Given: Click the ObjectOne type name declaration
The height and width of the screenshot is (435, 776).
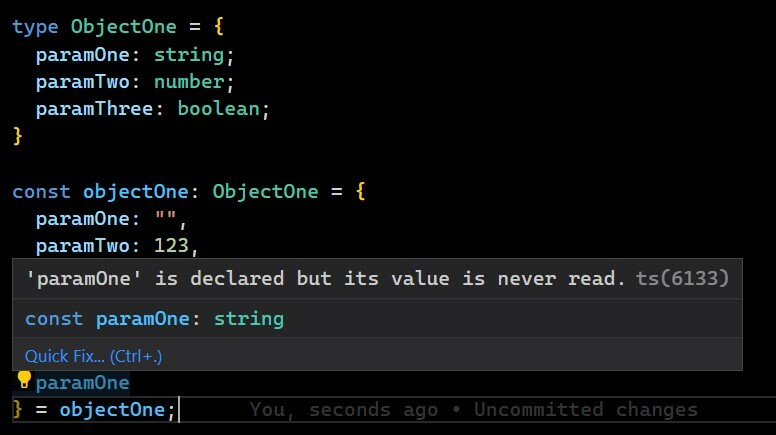Looking at the screenshot, I should [x=124, y=27].
